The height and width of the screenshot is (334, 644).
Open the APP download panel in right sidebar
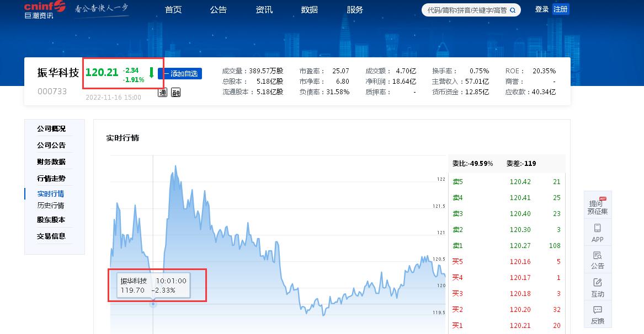click(x=598, y=233)
